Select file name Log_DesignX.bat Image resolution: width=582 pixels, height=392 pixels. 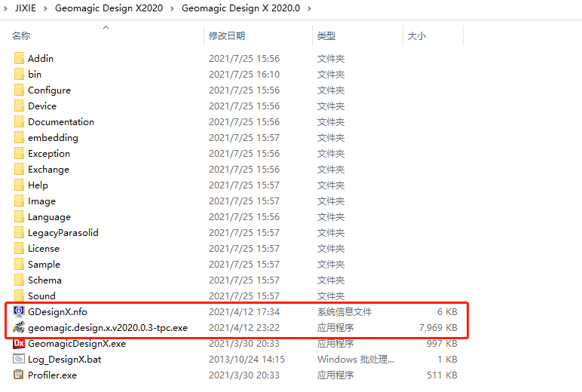coord(65,360)
